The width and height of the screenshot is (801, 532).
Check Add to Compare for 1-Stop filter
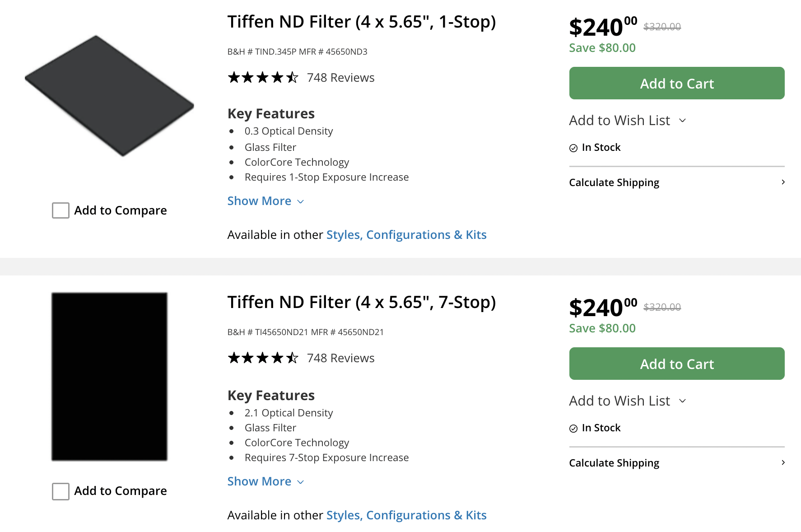(61, 210)
